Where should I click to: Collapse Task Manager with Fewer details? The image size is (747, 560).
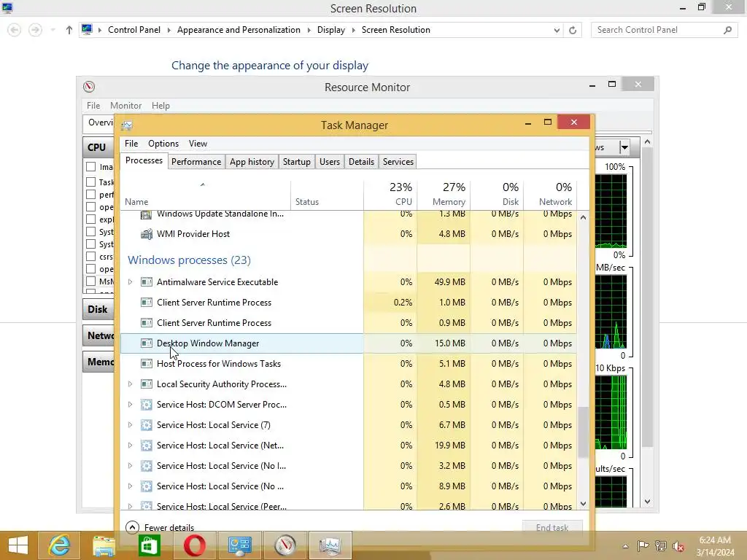(160, 527)
